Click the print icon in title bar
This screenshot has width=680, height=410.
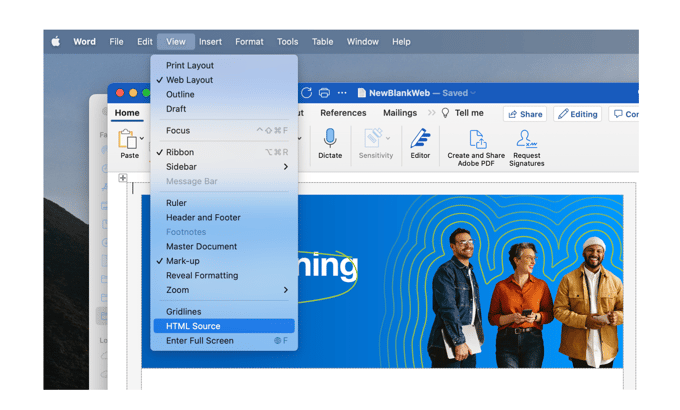click(x=324, y=93)
